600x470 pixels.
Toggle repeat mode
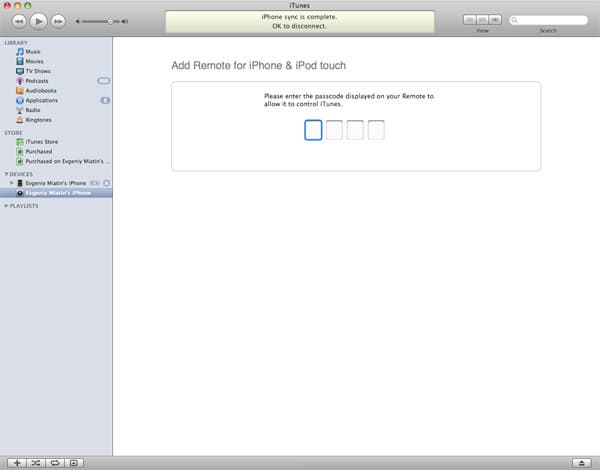coord(55,463)
